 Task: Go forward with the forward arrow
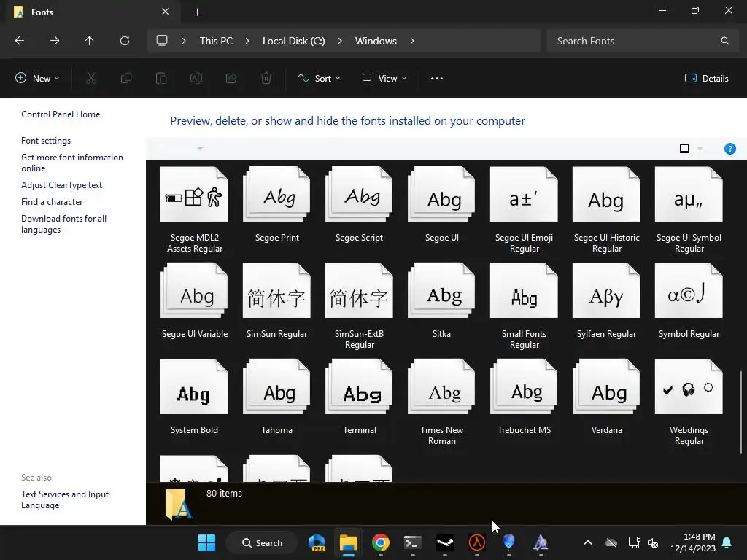(x=54, y=41)
